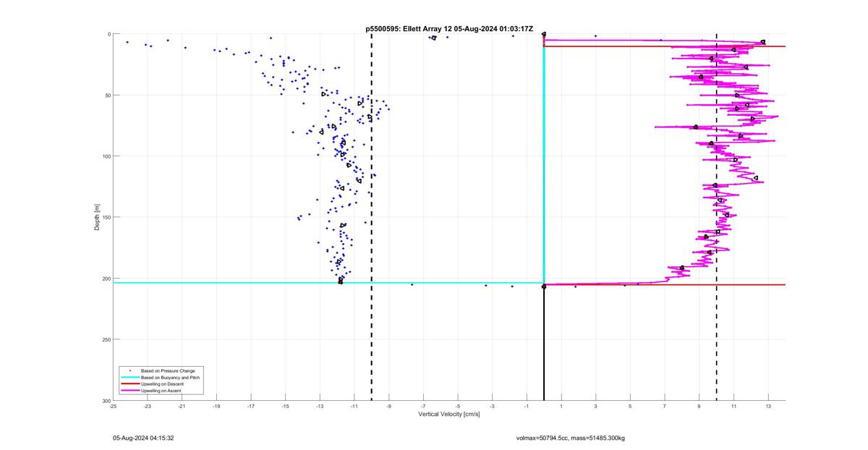Click the y-axis tick label '0'

109,34
